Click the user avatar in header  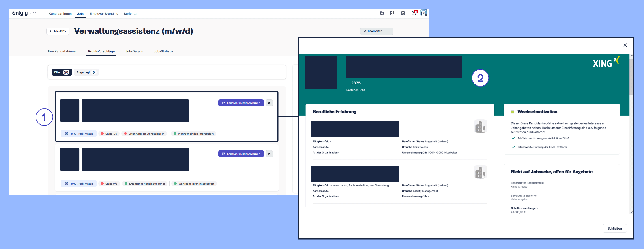click(423, 13)
